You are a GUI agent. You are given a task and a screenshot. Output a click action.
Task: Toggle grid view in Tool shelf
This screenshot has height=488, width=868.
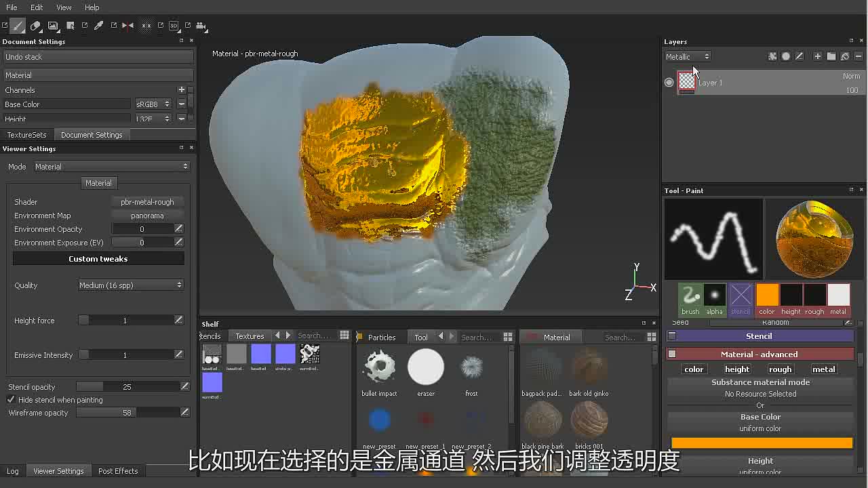(508, 337)
